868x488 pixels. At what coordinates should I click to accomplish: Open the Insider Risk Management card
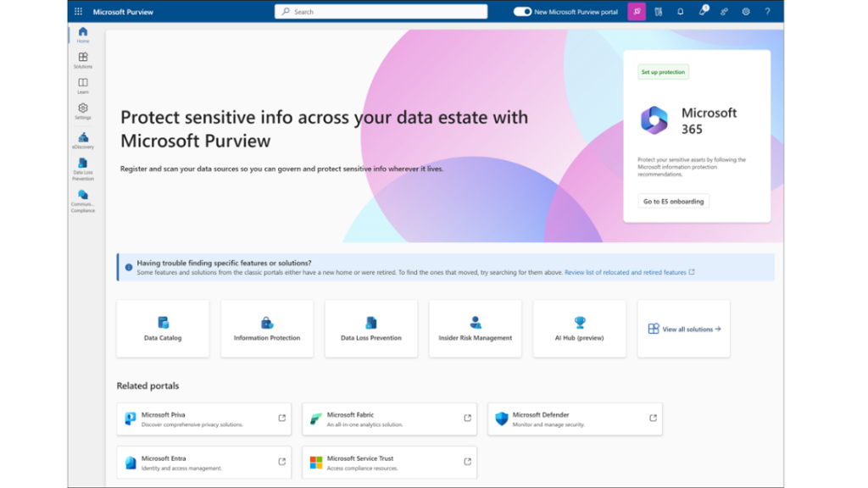475,329
